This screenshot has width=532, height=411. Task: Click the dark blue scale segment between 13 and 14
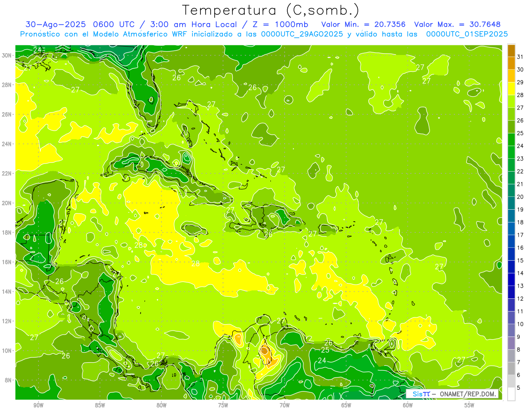(x=511, y=280)
